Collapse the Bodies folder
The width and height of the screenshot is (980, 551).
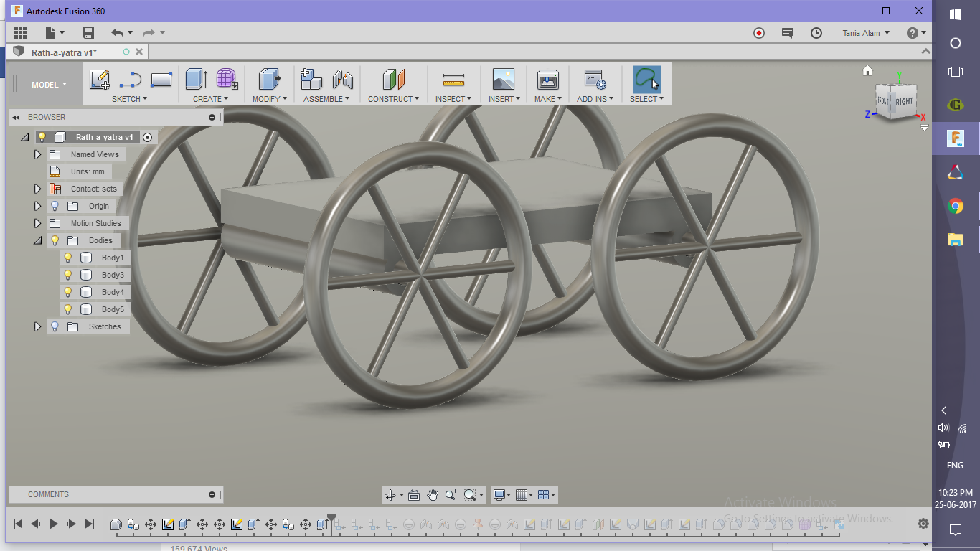point(38,240)
